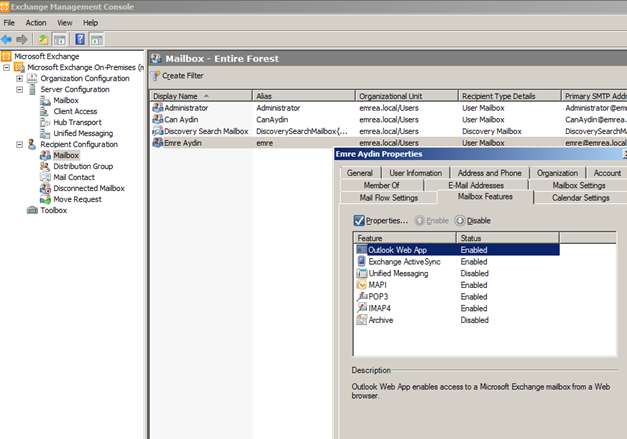
Task: Select the Archive feature icon
Action: coord(361,320)
